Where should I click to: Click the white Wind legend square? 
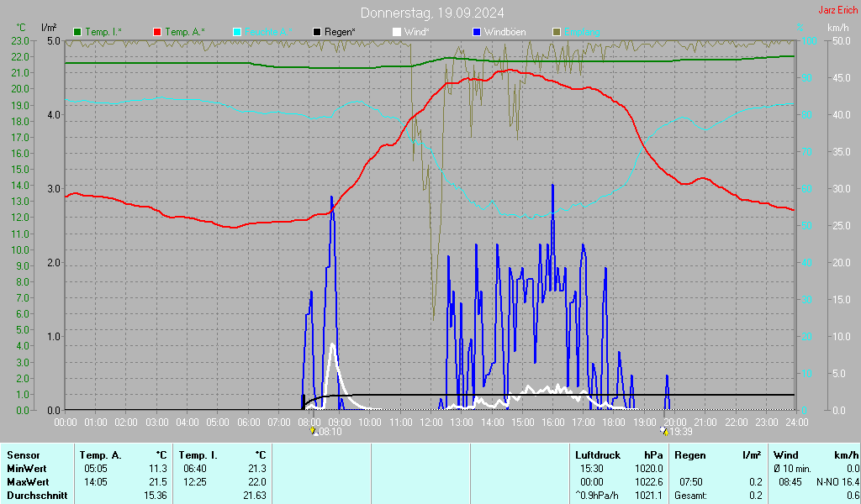397,32
